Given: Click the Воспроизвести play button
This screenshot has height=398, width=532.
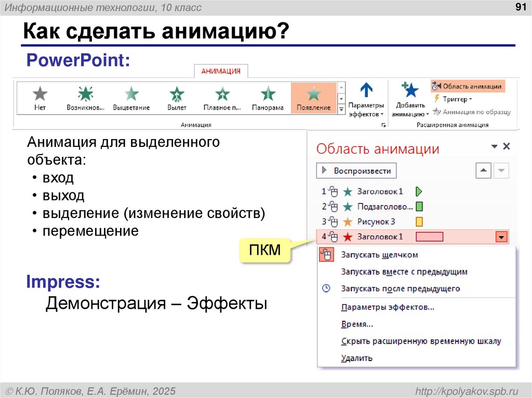Looking at the screenshot, I should click(356, 171).
